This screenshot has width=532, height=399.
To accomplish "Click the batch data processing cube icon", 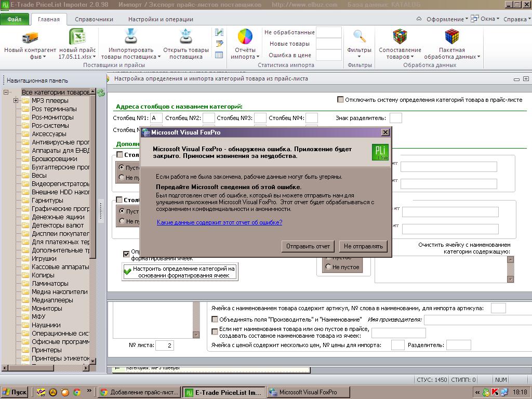I will click(x=451, y=37).
